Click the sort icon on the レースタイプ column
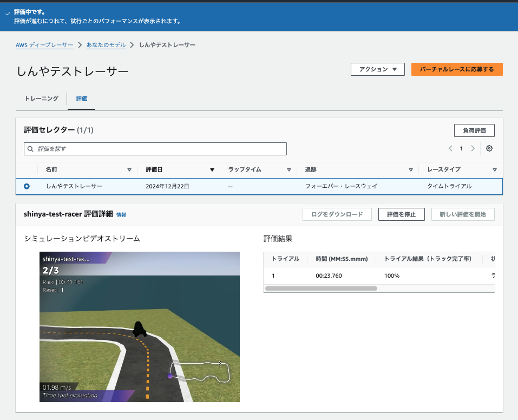The width and height of the screenshot is (518, 420). (494, 169)
